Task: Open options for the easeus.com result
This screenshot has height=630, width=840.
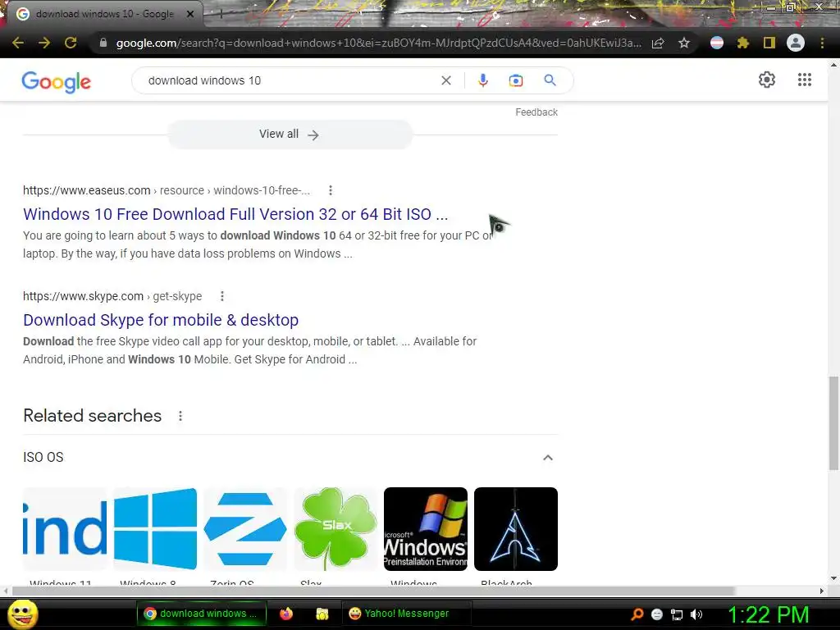Action: (331, 190)
